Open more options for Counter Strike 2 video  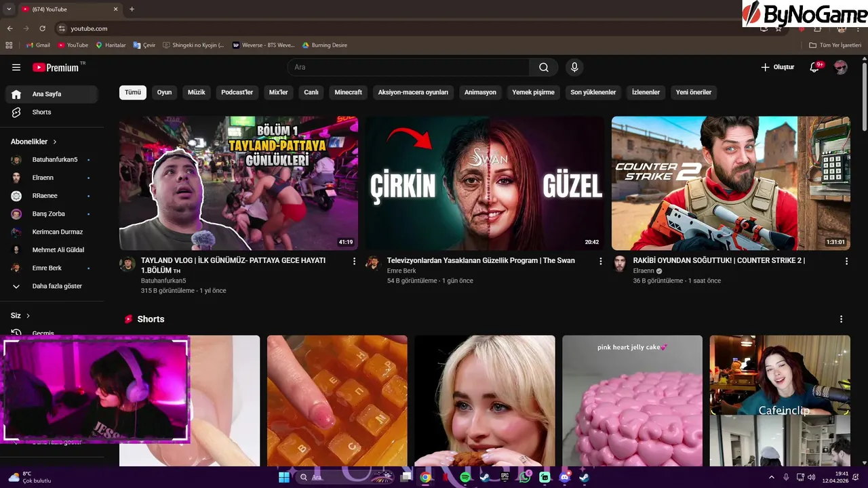click(846, 261)
